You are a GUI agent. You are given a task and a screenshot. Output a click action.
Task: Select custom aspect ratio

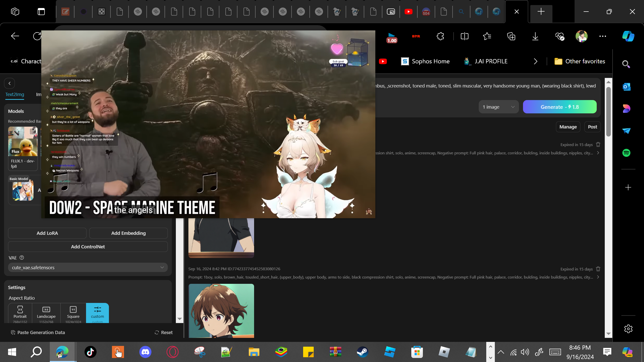[97, 313]
